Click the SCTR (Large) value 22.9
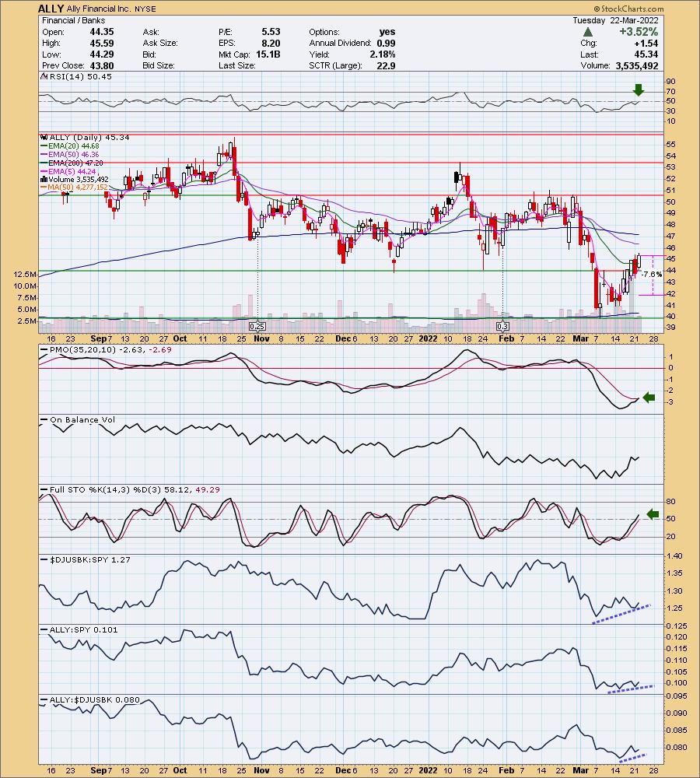 pyautogui.click(x=386, y=65)
